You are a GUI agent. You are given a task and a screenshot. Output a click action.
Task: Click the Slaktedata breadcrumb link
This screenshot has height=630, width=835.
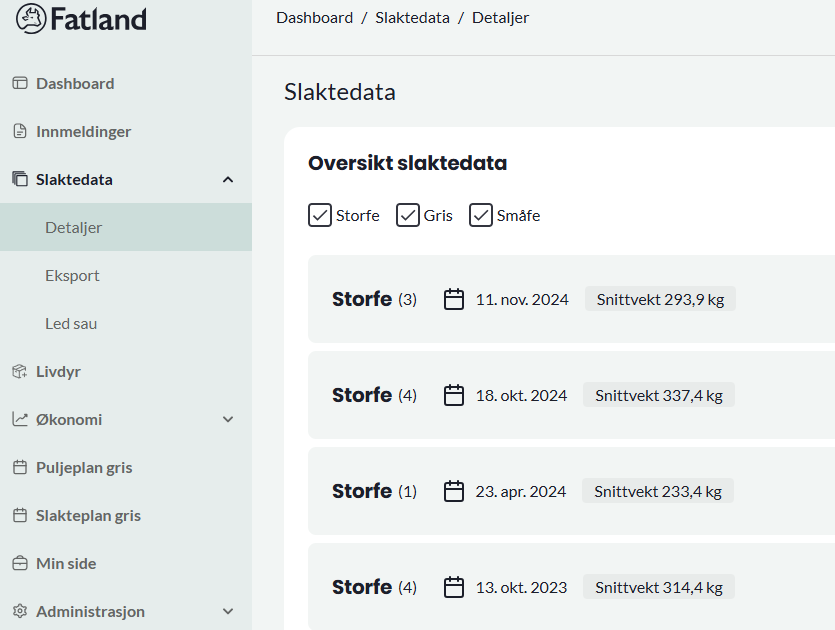[412, 18]
